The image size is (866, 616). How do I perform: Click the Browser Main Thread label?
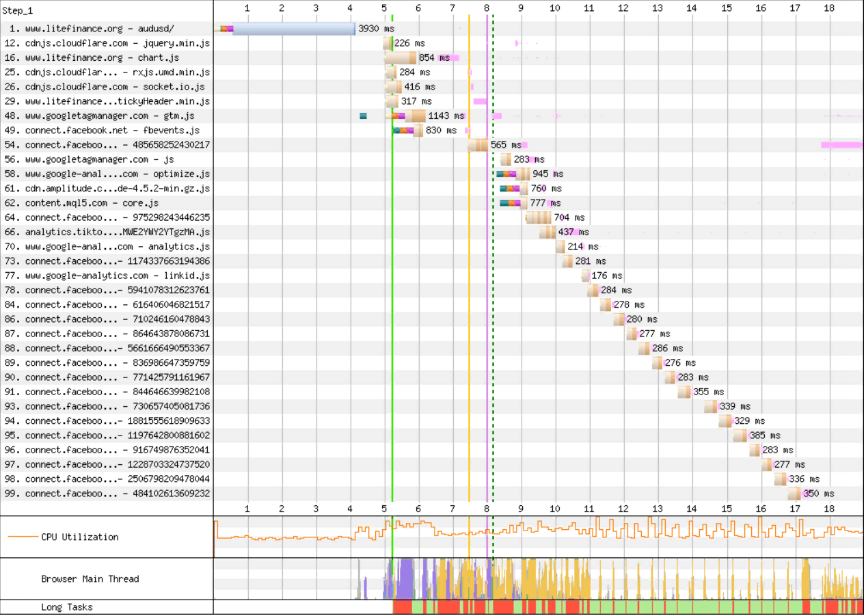[x=90, y=579]
